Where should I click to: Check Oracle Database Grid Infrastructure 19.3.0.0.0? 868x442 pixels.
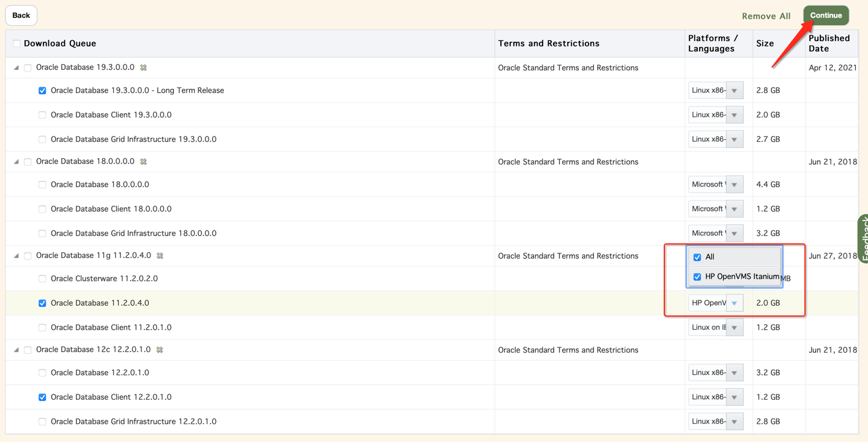(42, 139)
